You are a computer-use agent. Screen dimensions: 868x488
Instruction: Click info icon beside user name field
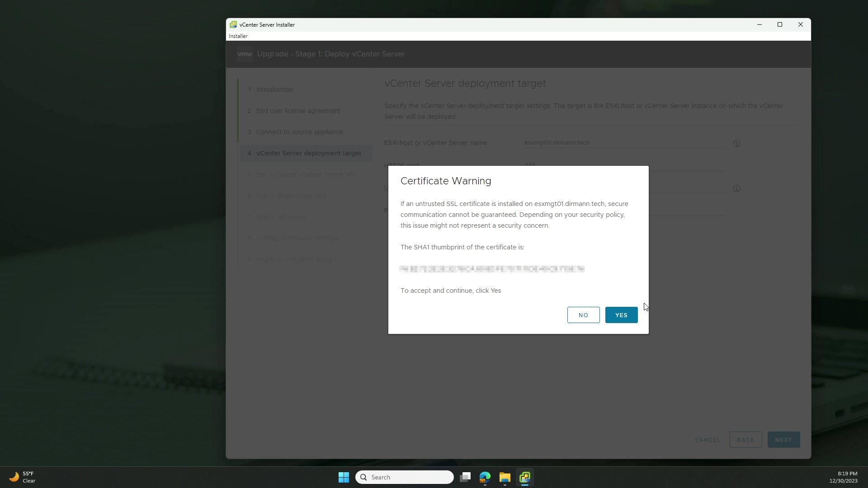[x=737, y=188]
